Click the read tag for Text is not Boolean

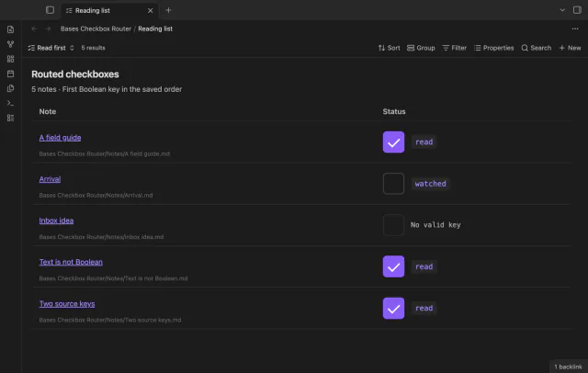(424, 266)
